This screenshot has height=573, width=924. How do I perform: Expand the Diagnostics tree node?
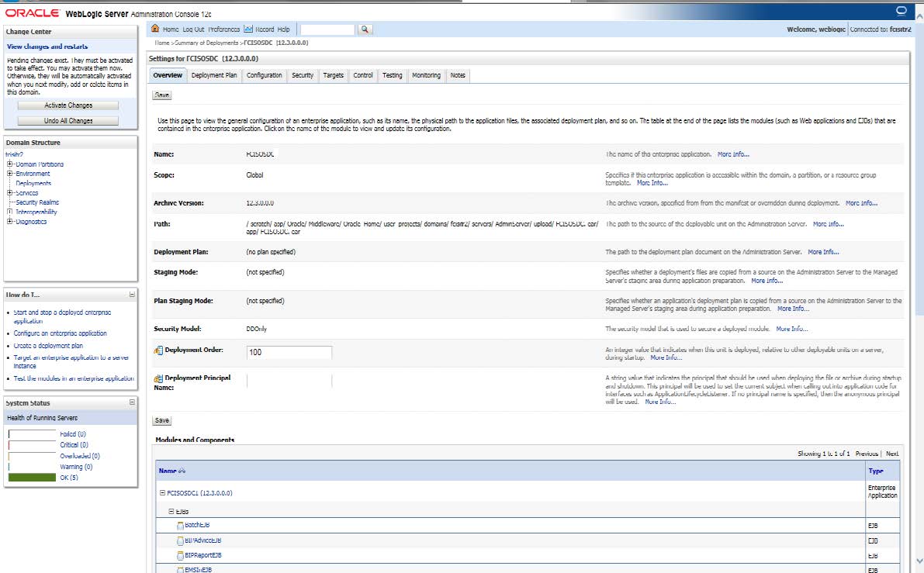click(9, 222)
